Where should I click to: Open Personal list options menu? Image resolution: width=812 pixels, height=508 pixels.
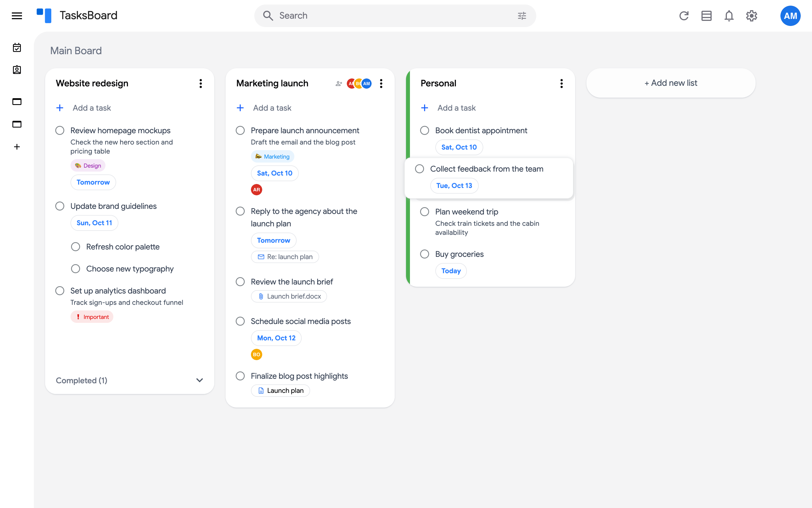[x=561, y=84]
